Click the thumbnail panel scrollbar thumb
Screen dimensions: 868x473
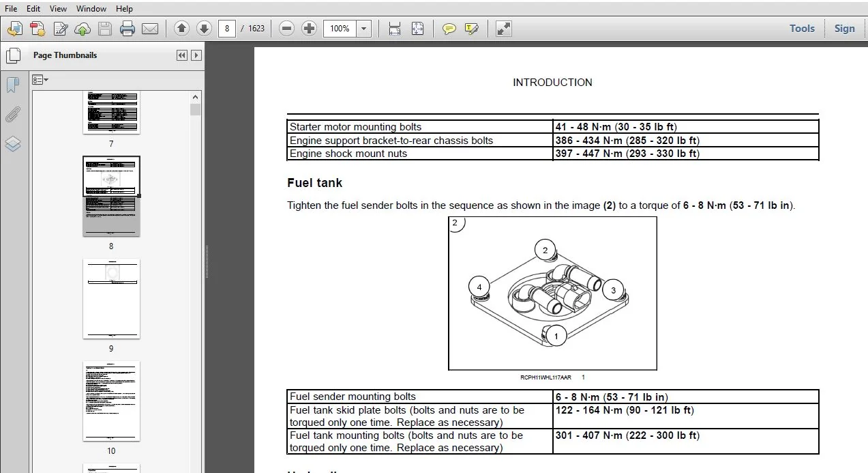[x=196, y=110]
